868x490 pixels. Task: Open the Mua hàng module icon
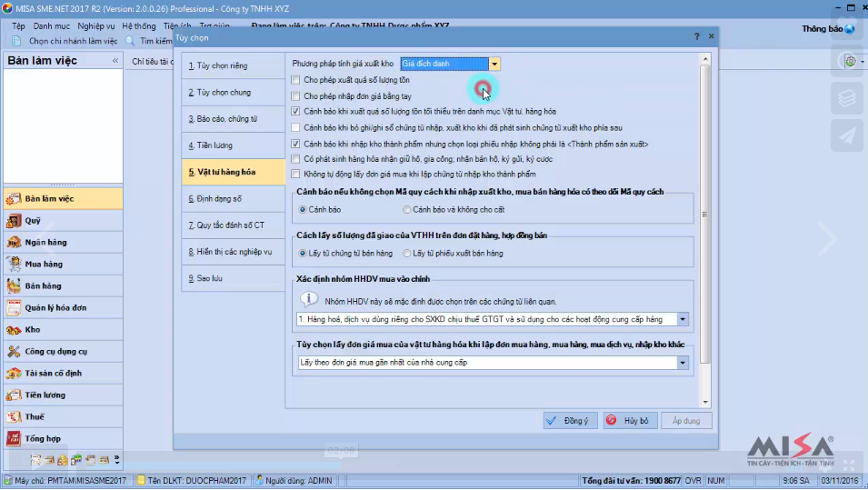[14, 265]
